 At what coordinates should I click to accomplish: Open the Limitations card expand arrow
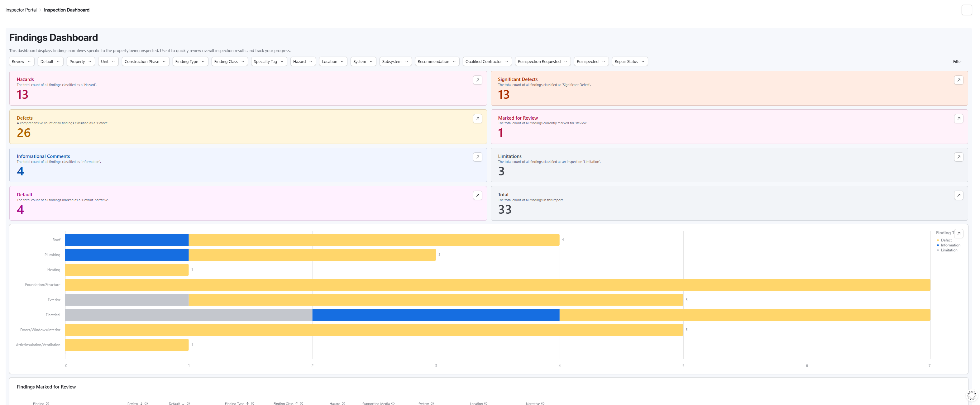(958, 157)
